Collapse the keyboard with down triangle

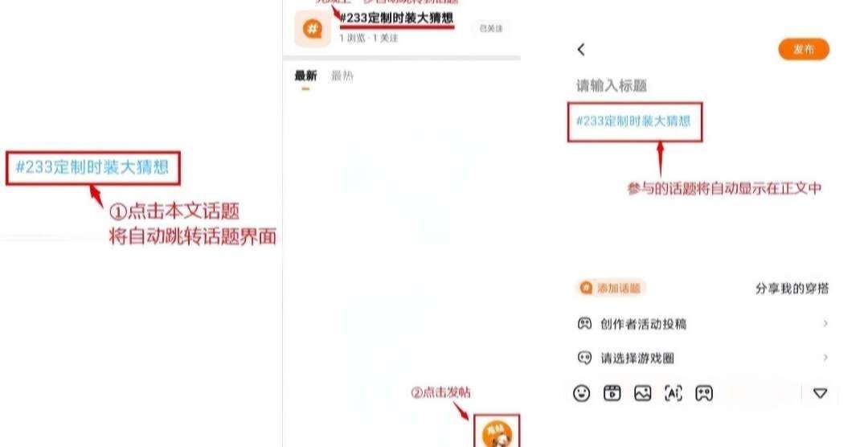[820, 394]
